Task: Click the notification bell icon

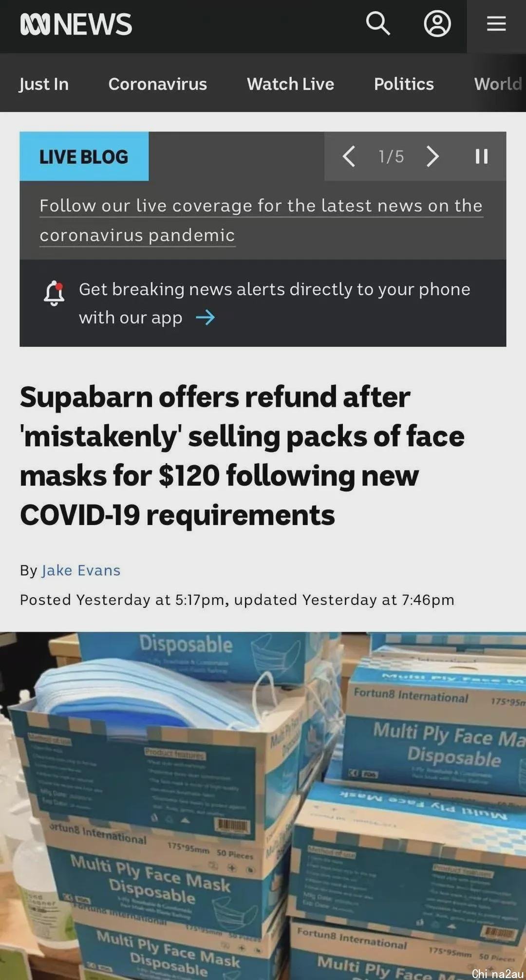Action: 54,293
